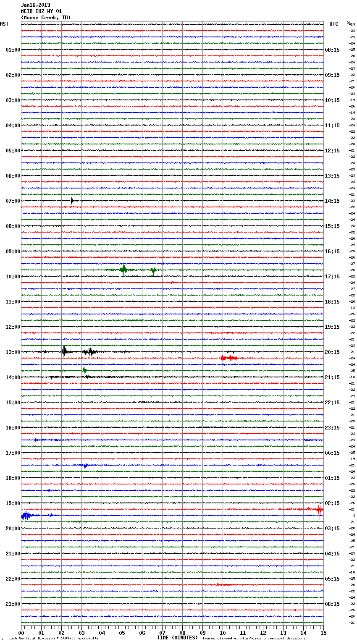Click minute tick label 10 on the axis
357x644 pixels.
223,633
